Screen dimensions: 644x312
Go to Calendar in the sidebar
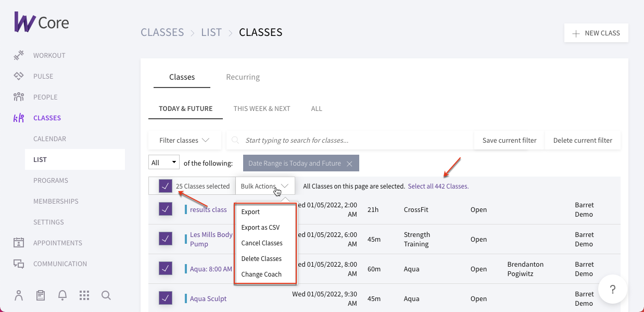(x=49, y=139)
